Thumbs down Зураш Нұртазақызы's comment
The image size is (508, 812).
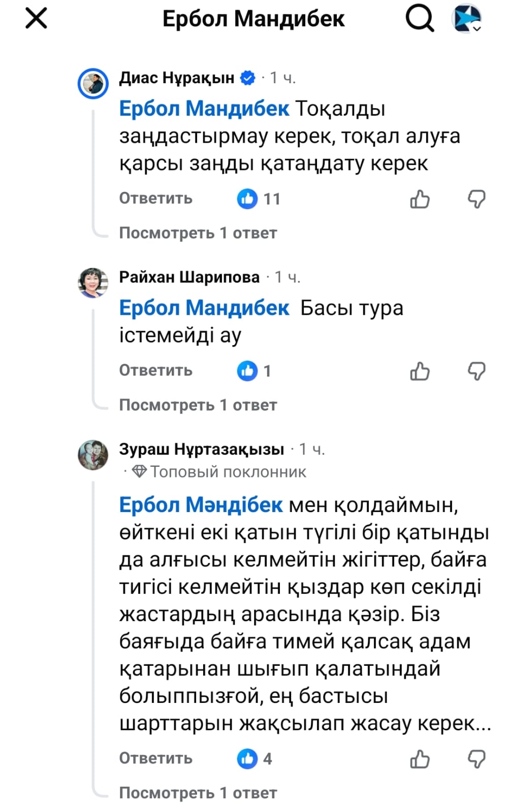tap(477, 759)
